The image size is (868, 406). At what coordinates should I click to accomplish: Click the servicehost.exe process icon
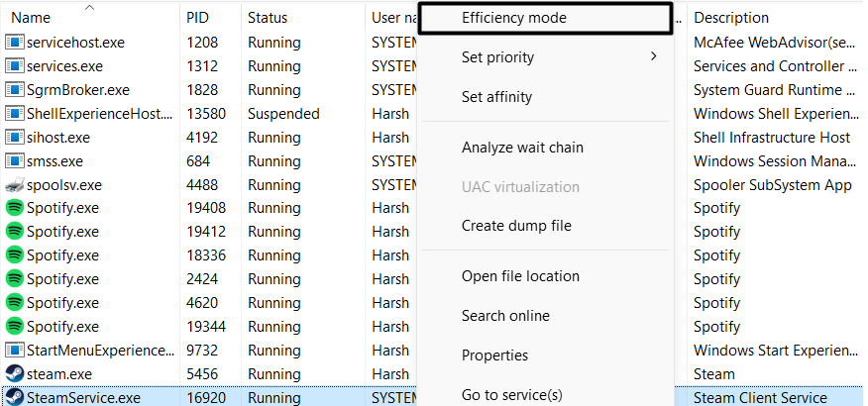[x=14, y=43]
